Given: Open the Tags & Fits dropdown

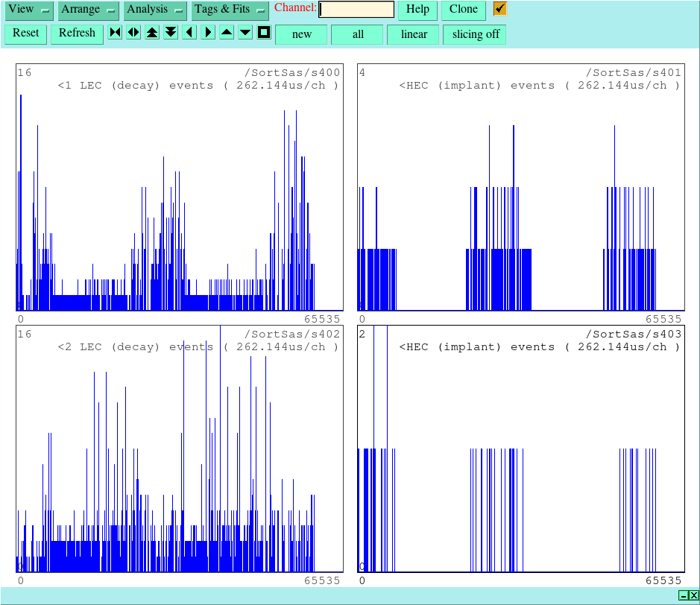Looking at the screenshot, I should [230, 10].
